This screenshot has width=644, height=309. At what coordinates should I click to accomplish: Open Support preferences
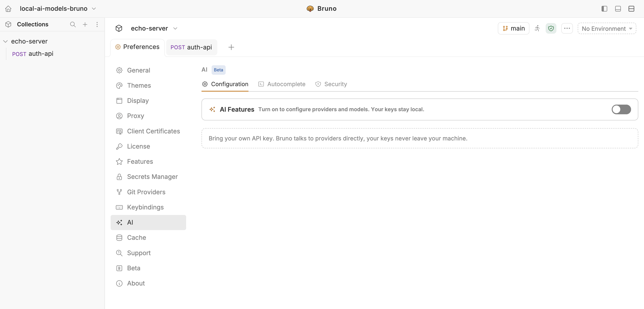click(x=148, y=253)
